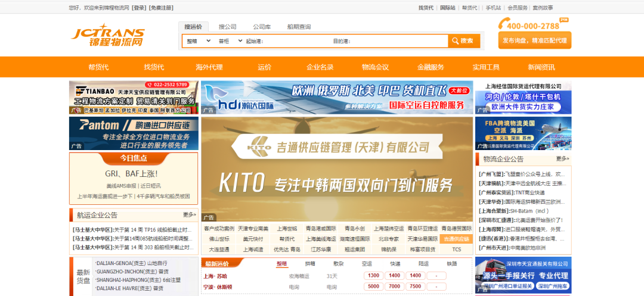Open the 案例故事 link in top bar
The image size is (644, 296).
pos(543,8)
